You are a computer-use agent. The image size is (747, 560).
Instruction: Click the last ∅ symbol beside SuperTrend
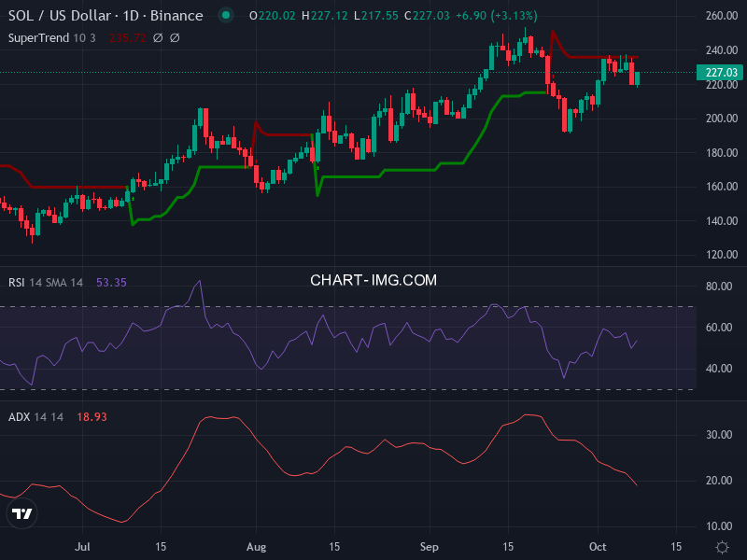pos(175,38)
